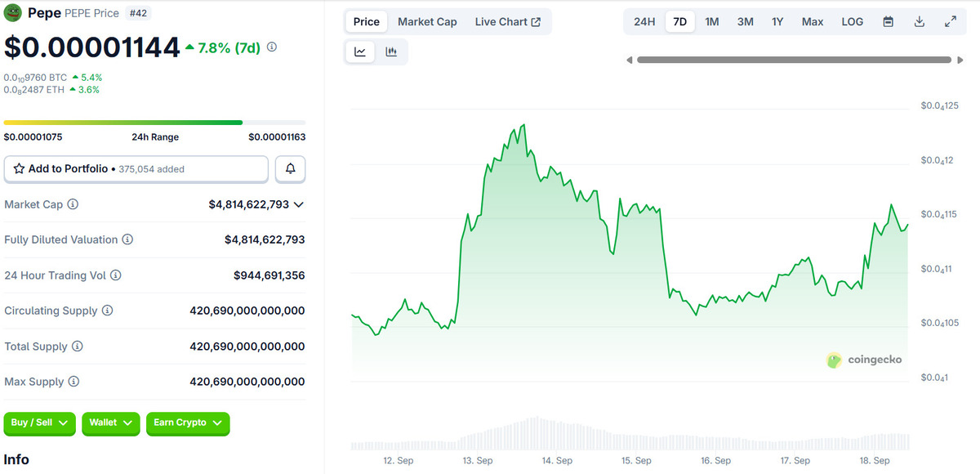Select the 1Y time range
Image resolution: width=980 pixels, height=474 pixels.
(777, 22)
